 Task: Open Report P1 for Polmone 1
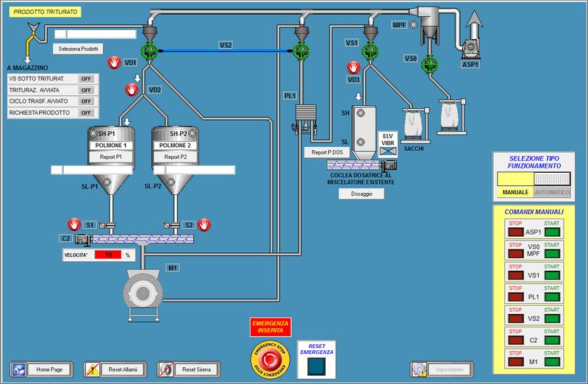(x=112, y=157)
